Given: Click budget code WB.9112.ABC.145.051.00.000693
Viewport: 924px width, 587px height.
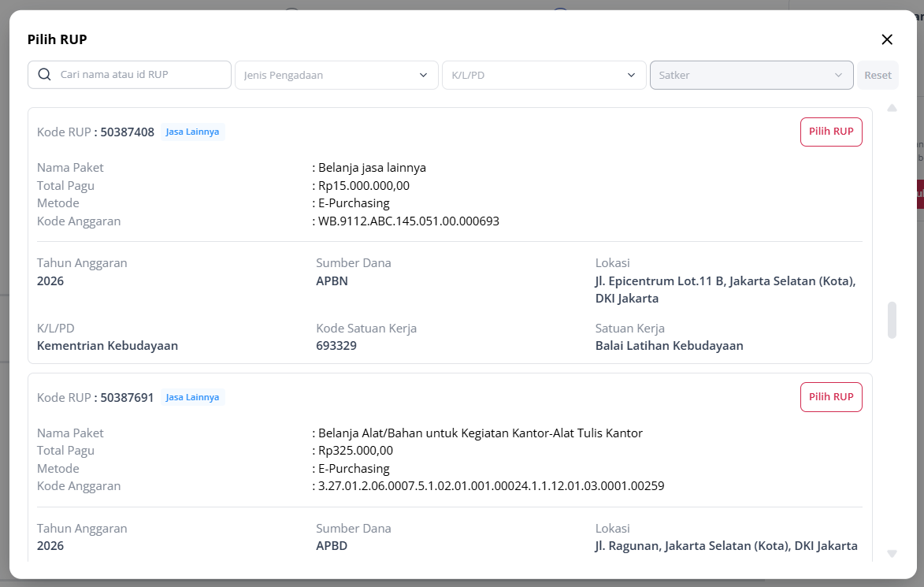Looking at the screenshot, I should [408, 221].
